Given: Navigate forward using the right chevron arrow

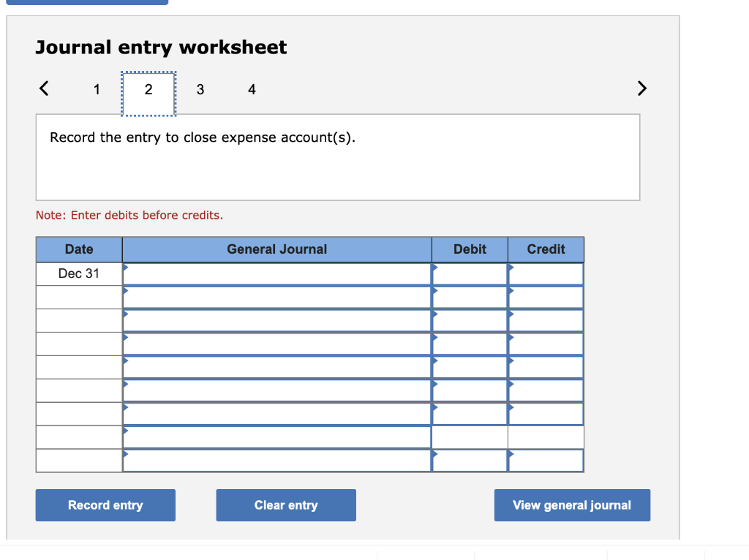Looking at the screenshot, I should pyautogui.click(x=641, y=88).
